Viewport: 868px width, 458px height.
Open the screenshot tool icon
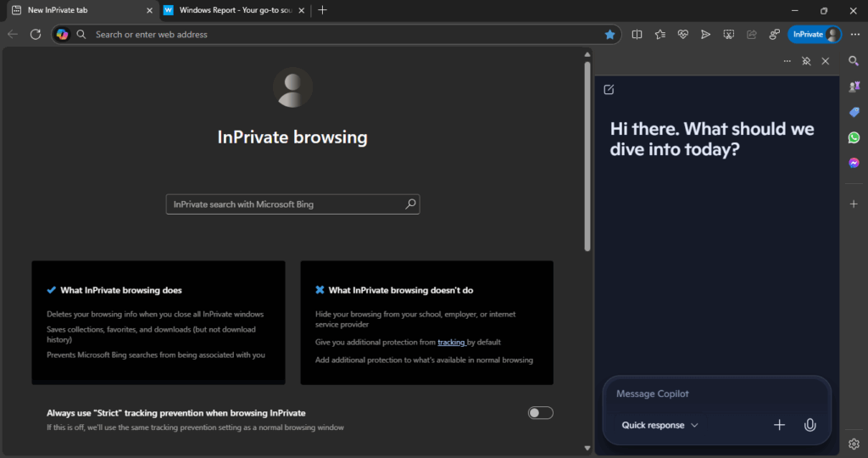point(728,34)
